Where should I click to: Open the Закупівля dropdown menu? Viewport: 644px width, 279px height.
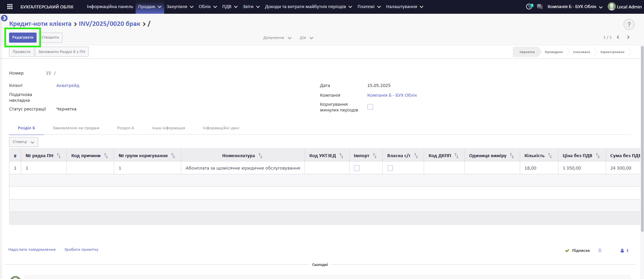tap(180, 7)
